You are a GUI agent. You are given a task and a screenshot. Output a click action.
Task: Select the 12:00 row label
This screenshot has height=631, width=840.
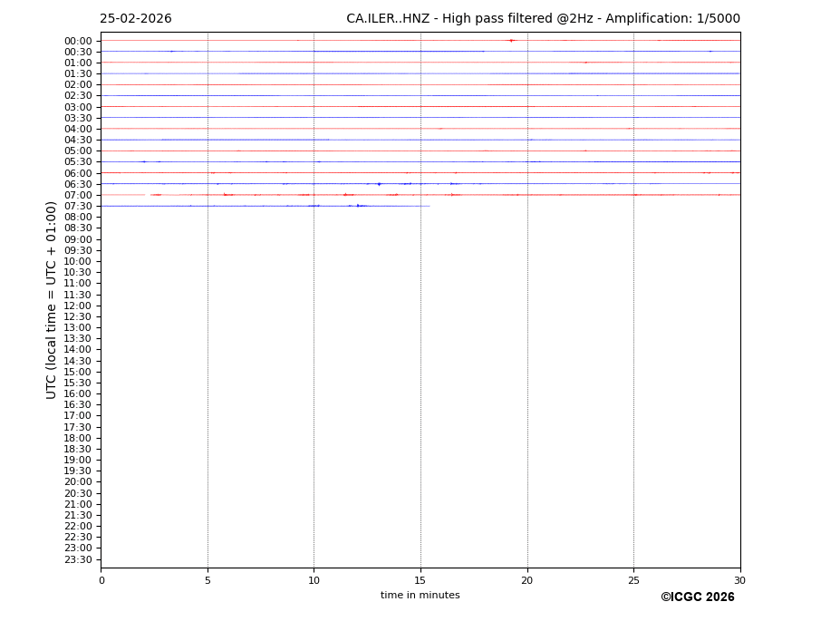coord(77,306)
